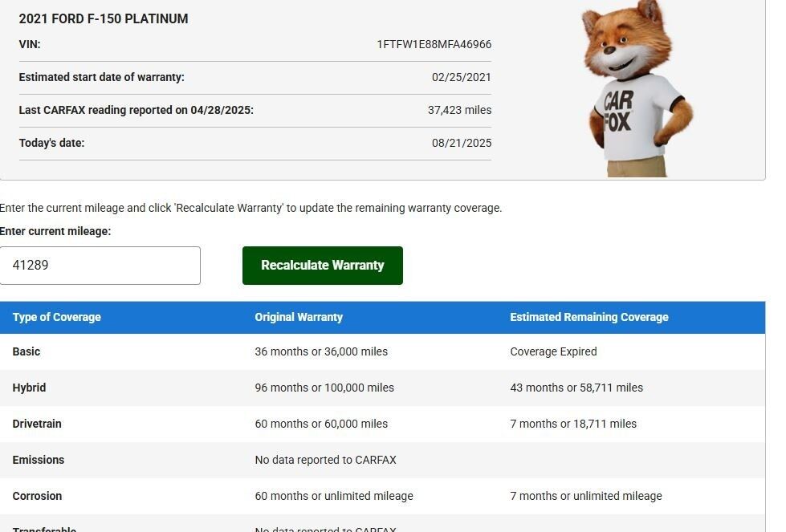Click 43 months or 58,711 miles cell
Screen dimensions: 786x532
[x=576, y=388]
